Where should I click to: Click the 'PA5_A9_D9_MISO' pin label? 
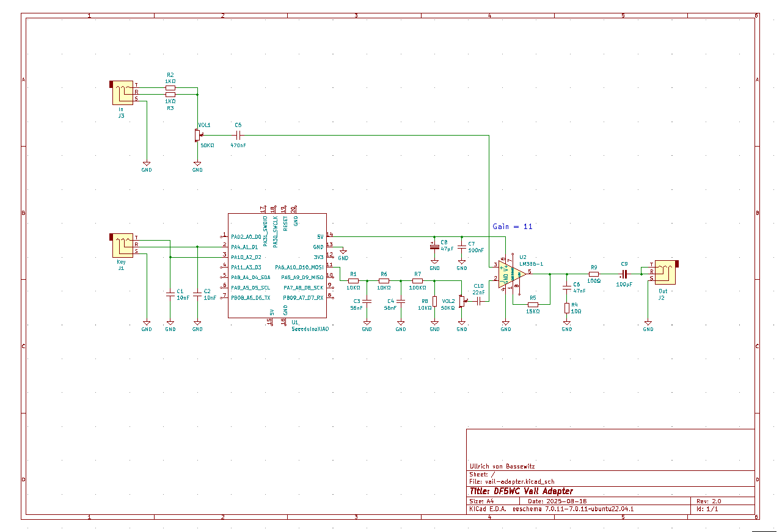pyautogui.click(x=302, y=277)
